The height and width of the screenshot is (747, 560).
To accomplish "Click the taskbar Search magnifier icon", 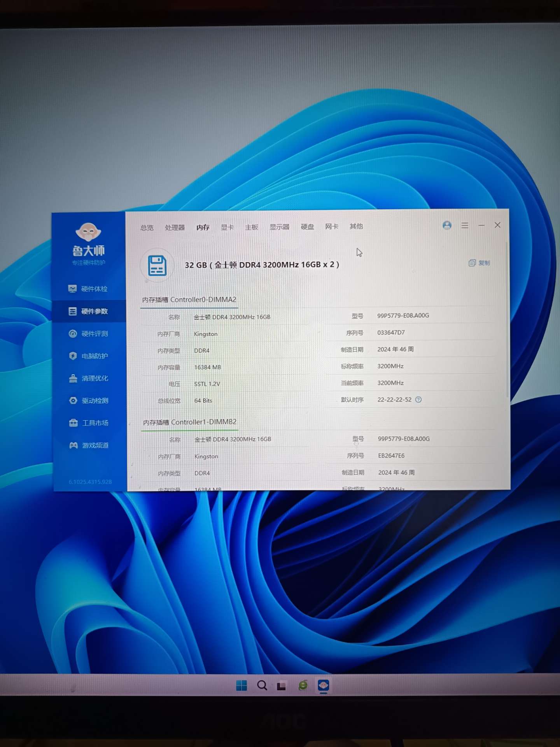I will click(262, 686).
